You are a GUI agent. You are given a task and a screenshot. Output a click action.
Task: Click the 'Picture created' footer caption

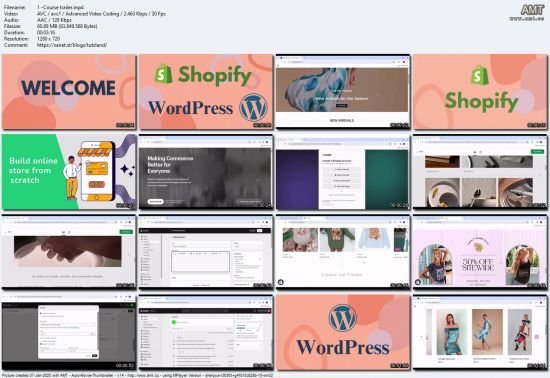tap(137, 375)
